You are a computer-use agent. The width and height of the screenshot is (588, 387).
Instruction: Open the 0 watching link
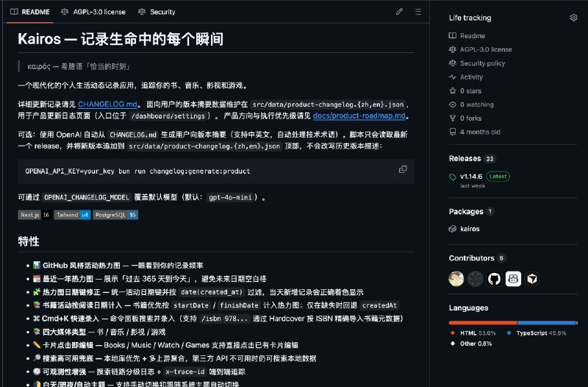[477, 104]
